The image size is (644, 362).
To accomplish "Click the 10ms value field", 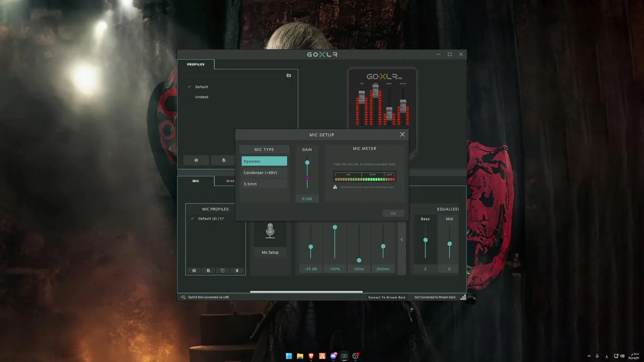I will point(359,269).
